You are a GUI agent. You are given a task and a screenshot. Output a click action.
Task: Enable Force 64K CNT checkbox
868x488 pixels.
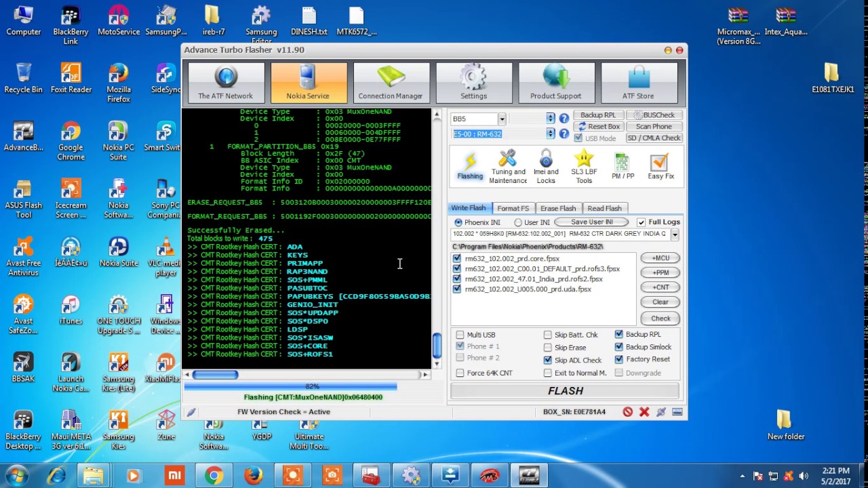click(460, 373)
